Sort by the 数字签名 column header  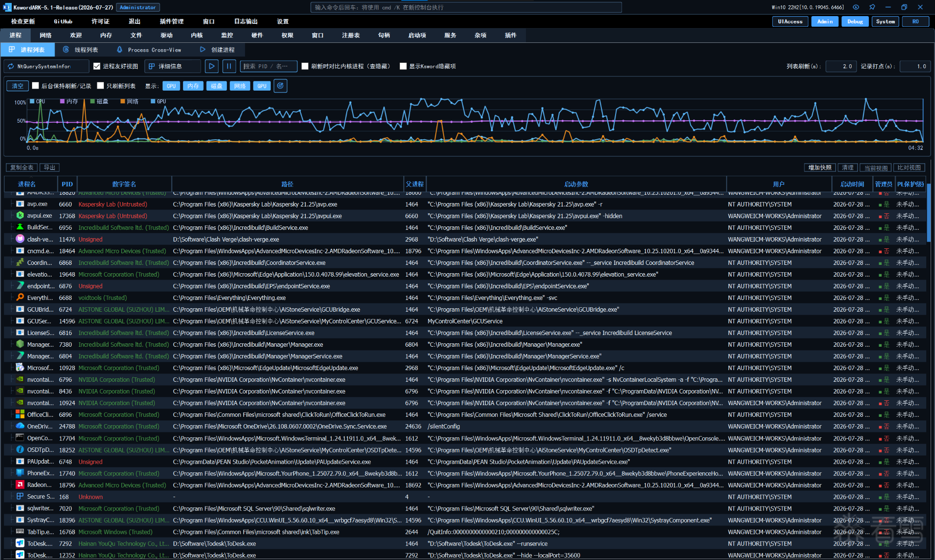[x=124, y=184]
